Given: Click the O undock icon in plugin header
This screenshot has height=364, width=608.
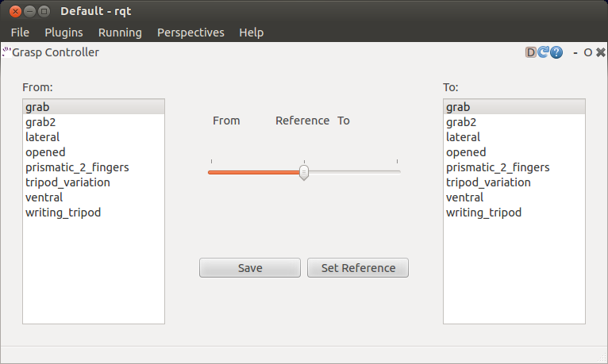Looking at the screenshot, I should click(587, 52).
